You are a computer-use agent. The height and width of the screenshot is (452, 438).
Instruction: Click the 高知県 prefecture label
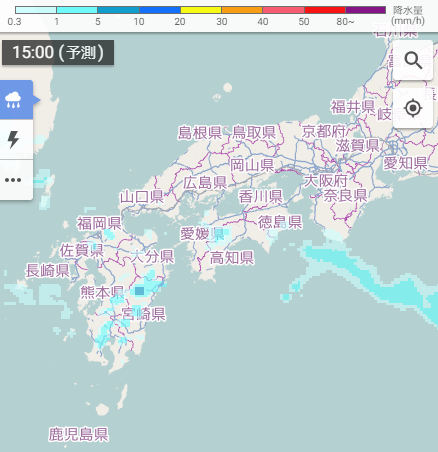232,258
